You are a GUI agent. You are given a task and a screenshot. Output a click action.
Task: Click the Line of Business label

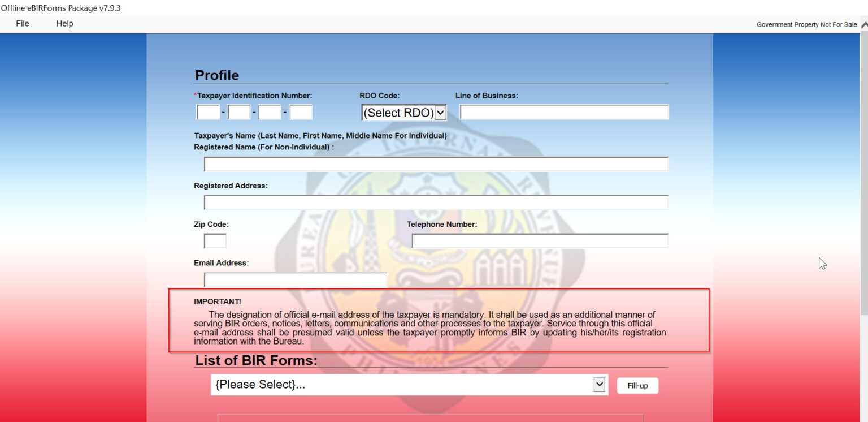[487, 96]
